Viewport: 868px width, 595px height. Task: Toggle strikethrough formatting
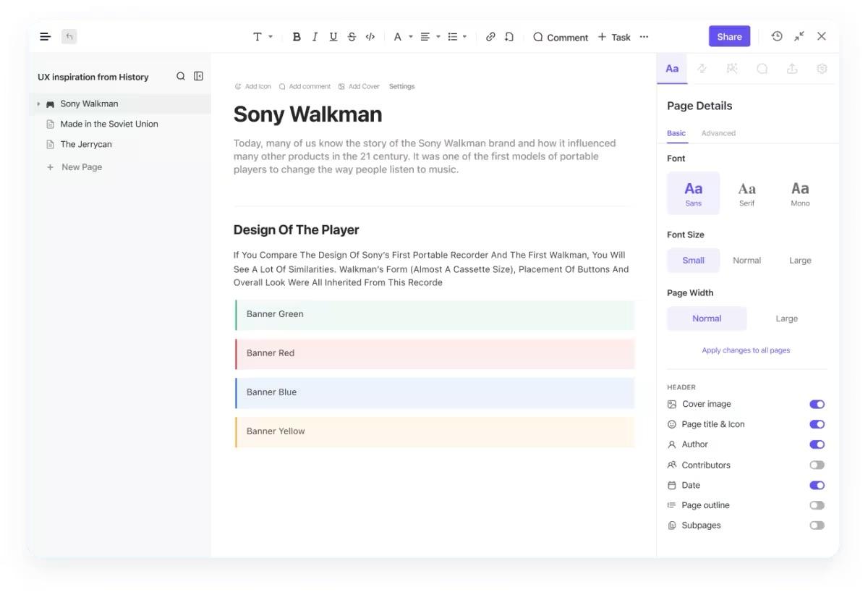point(352,37)
